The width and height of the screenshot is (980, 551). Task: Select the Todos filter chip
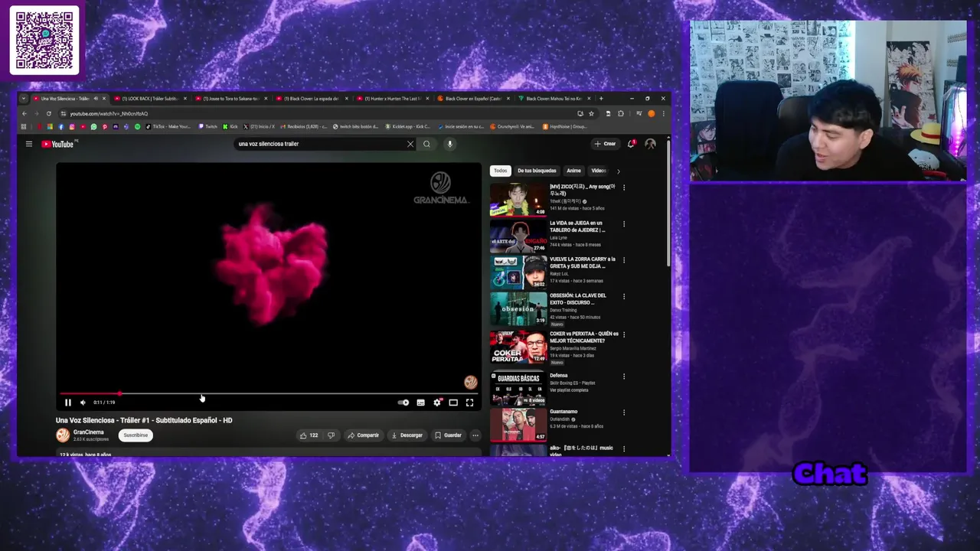pos(500,171)
